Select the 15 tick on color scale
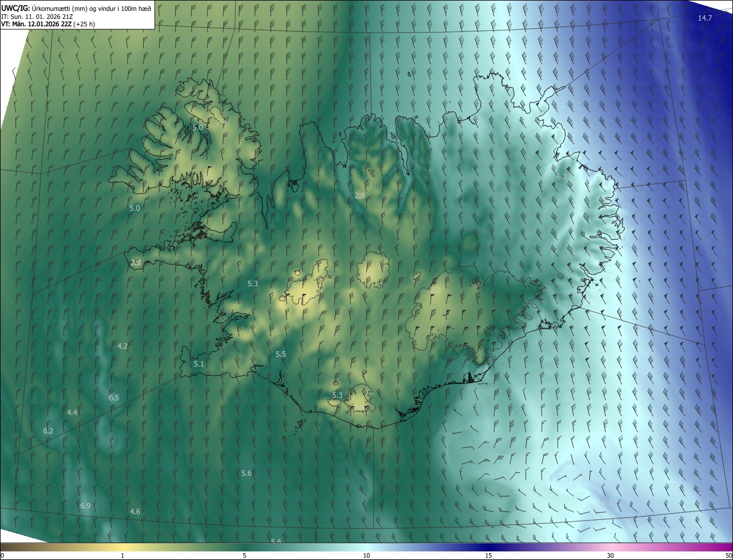The image size is (733, 560). [488, 555]
